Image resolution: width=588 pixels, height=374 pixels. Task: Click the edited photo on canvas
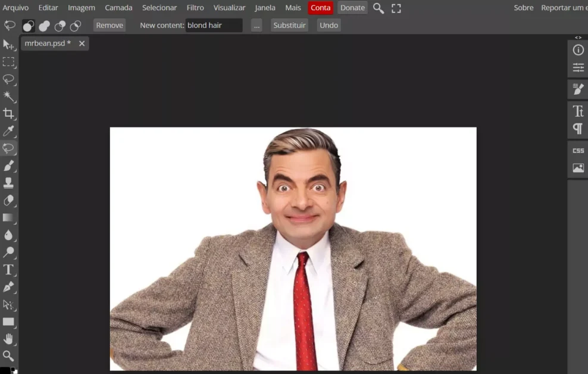293,249
